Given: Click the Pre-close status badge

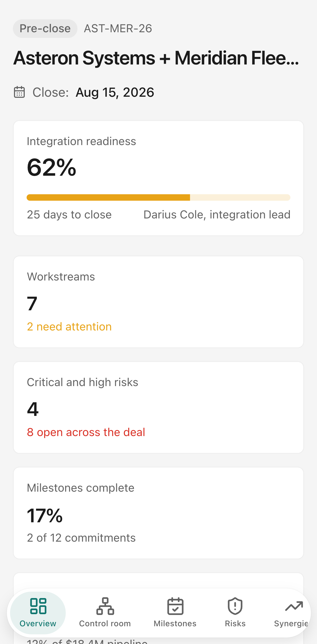Looking at the screenshot, I should (45, 28).
